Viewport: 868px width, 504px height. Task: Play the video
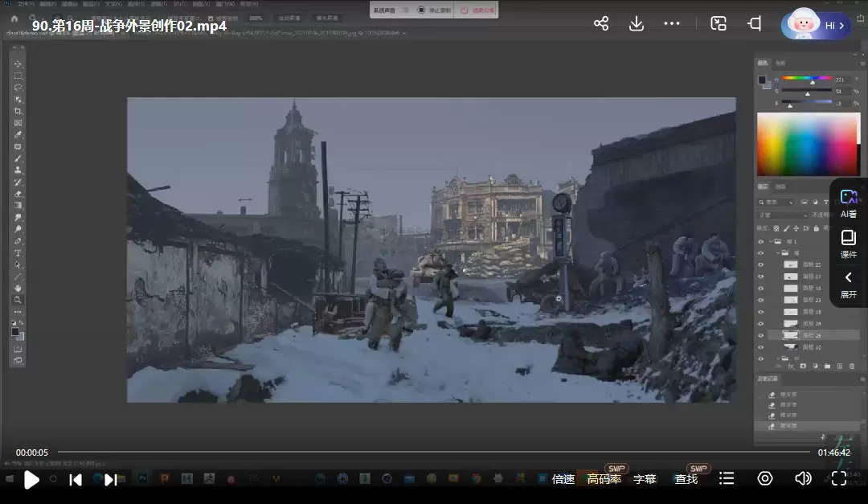point(31,480)
